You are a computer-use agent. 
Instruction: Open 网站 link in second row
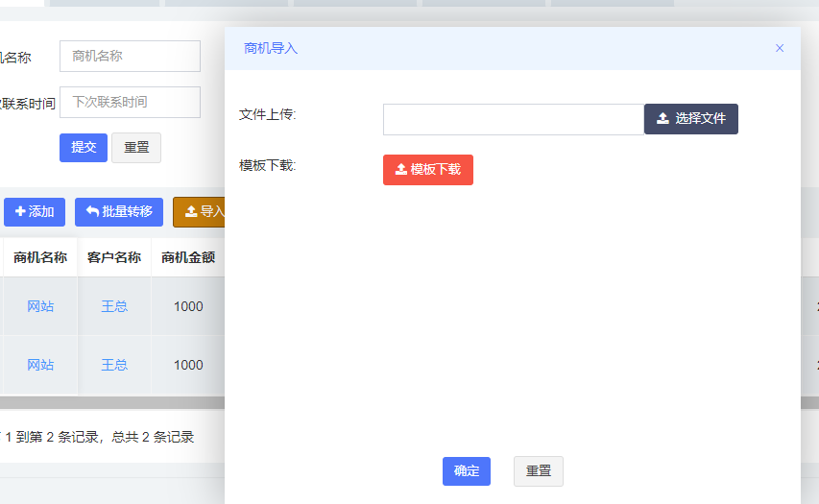point(40,365)
